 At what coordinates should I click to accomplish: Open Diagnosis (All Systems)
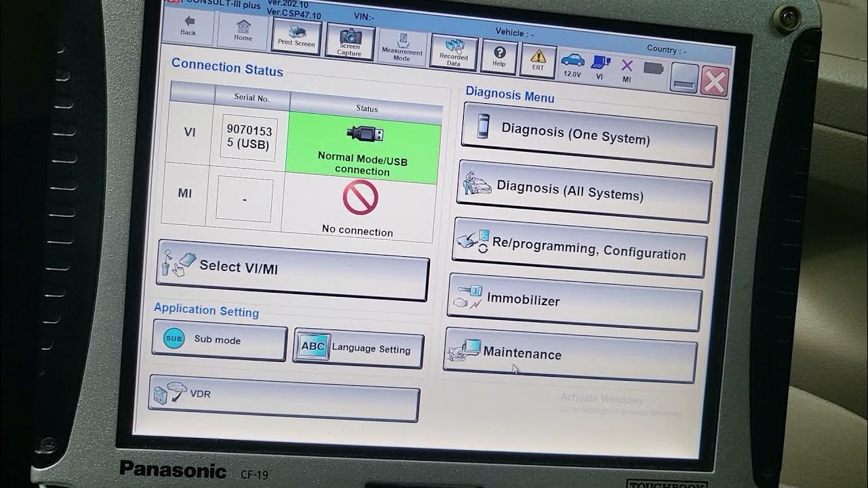pos(584,191)
